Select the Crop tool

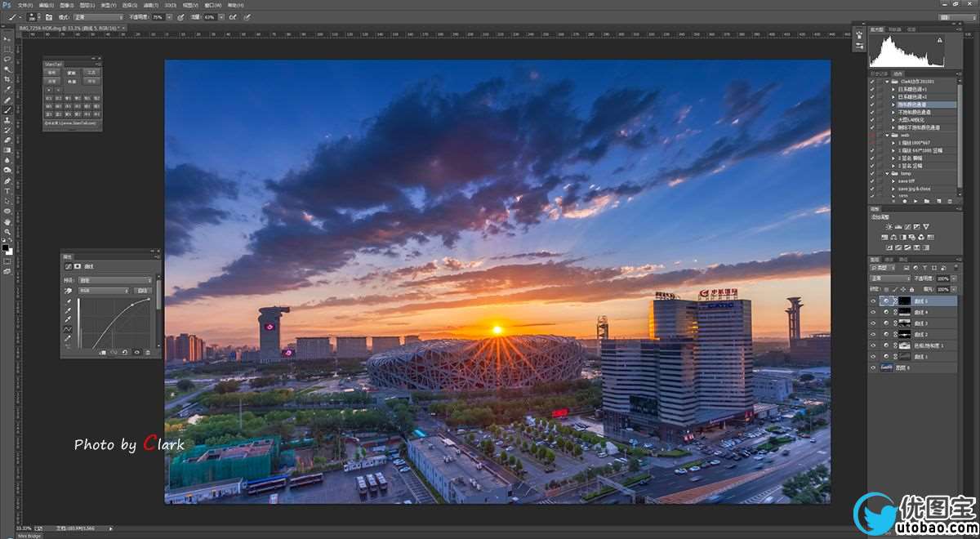coord(7,79)
